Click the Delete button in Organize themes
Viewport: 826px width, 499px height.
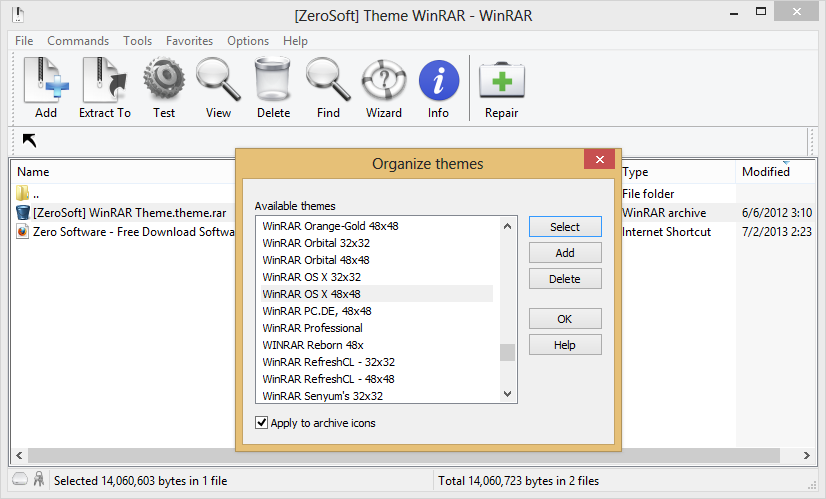[565, 279]
